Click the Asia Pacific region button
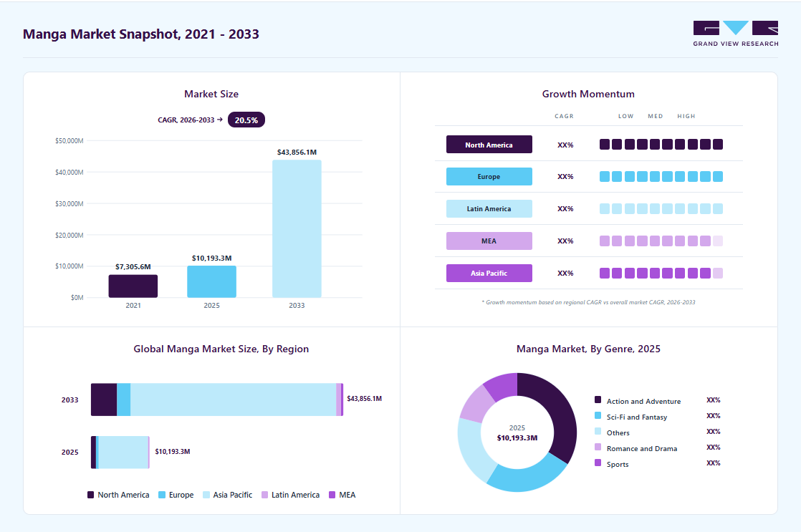 [489, 273]
